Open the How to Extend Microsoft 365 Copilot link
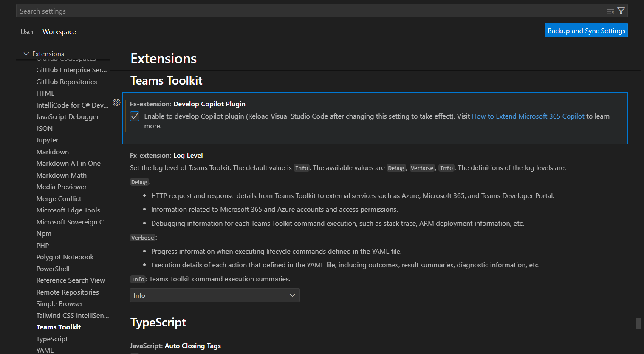Viewport: 644px width, 354px height. pyautogui.click(x=528, y=116)
